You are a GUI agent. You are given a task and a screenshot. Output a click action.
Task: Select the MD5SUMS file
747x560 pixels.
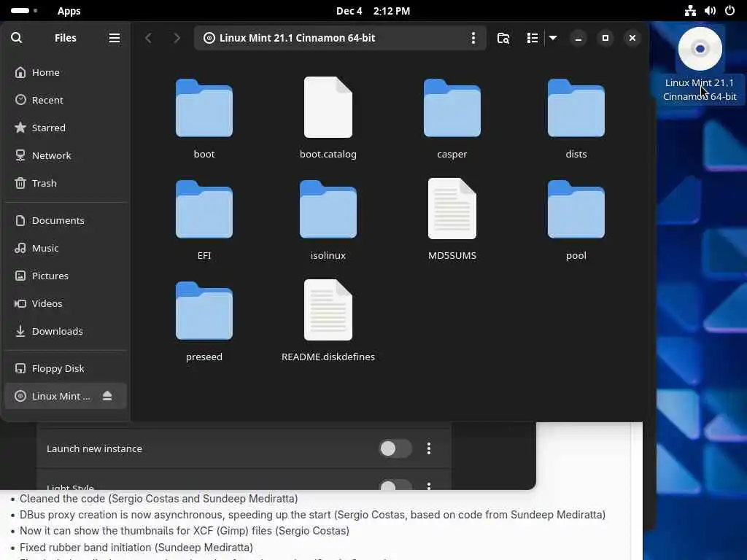click(x=452, y=219)
